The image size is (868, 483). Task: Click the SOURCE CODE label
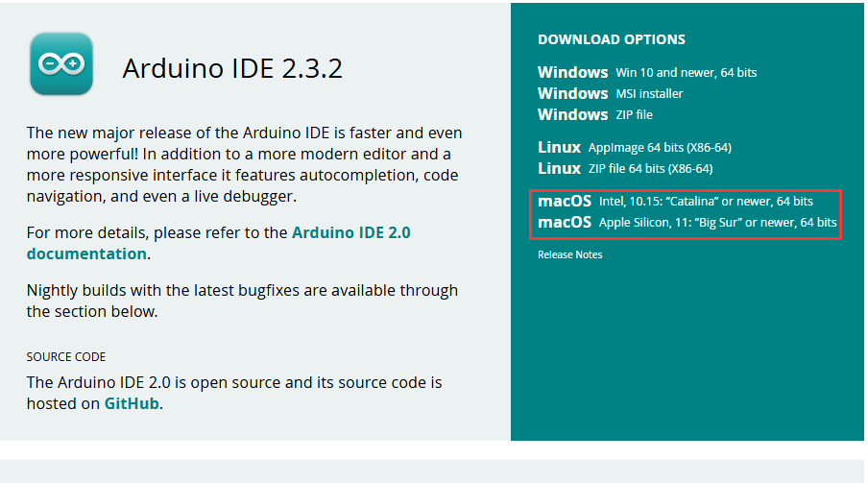click(x=66, y=356)
